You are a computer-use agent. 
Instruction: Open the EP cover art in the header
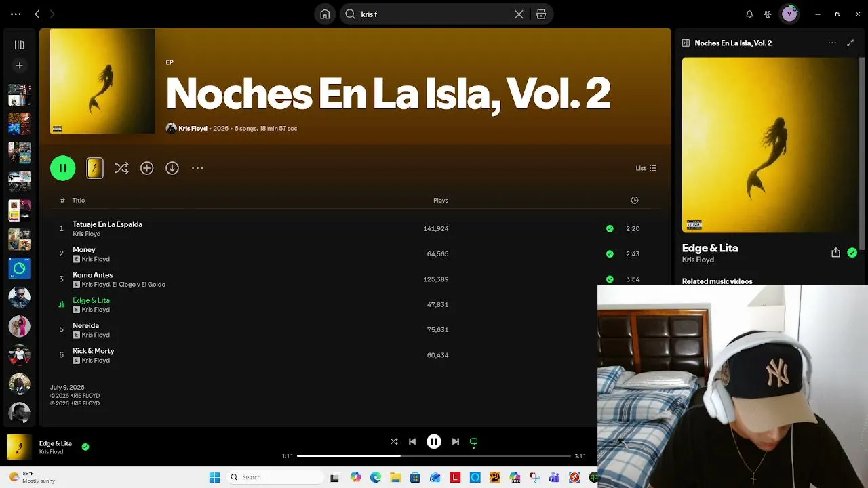tap(102, 81)
